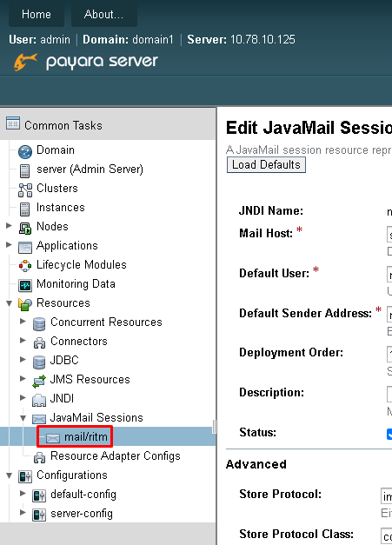This screenshot has height=545, width=392.
Task: Click the Load Defaults button
Action: click(x=266, y=165)
